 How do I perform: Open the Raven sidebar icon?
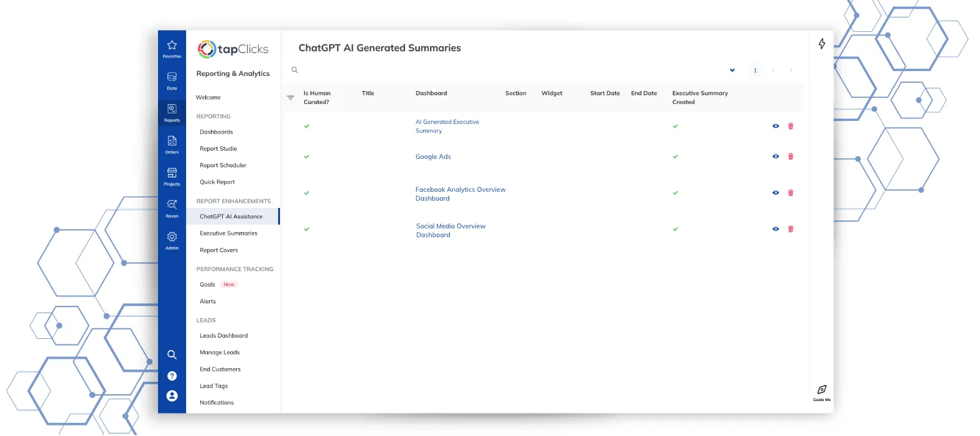tap(172, 207)
